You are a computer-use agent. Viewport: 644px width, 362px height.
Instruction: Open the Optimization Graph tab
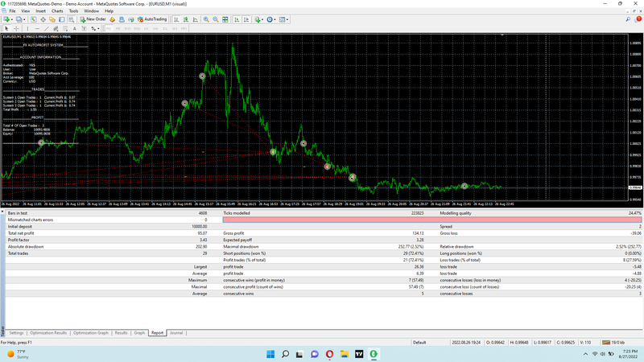click(90, 332)
